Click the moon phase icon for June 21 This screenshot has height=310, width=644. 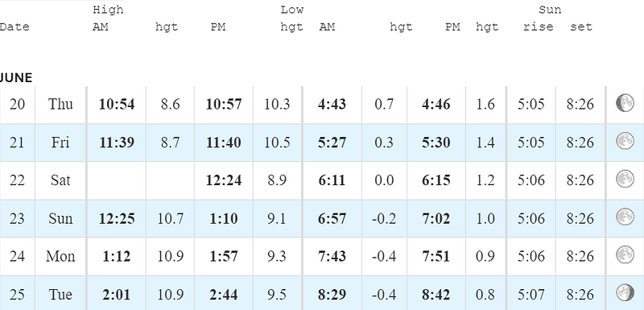pyautogui.click(x=625, y=141)
